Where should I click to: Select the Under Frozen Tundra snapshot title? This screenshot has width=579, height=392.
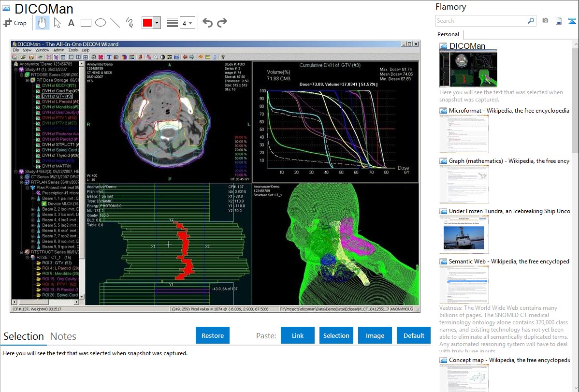(509, 211)
